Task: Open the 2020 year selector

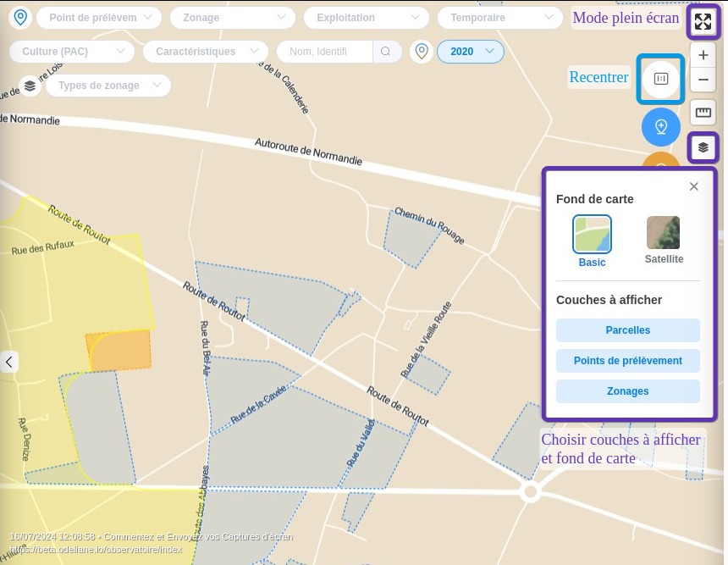Action: tap(471, 52)
